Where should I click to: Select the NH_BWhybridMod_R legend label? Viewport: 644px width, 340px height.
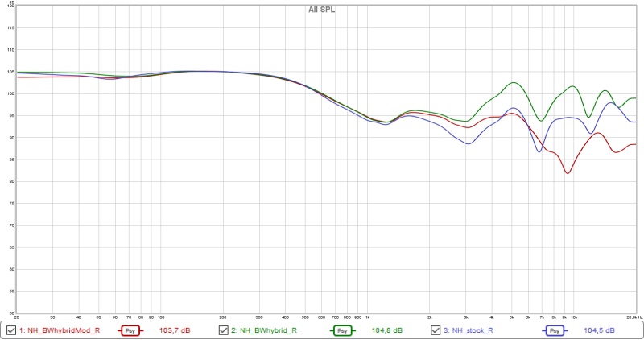pos(59,330)
